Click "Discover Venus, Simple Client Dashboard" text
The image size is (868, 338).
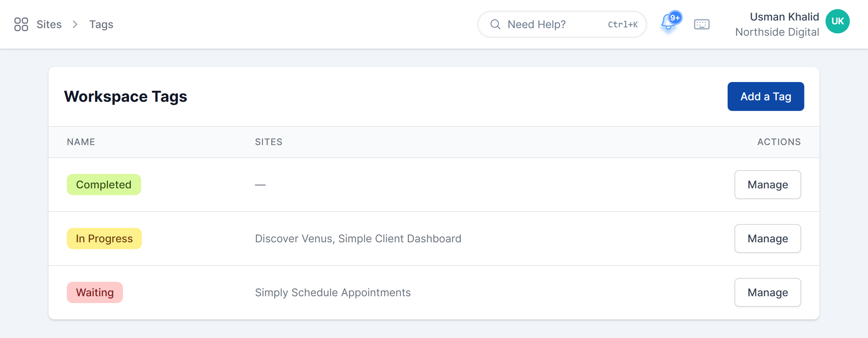tap(358, 238)
